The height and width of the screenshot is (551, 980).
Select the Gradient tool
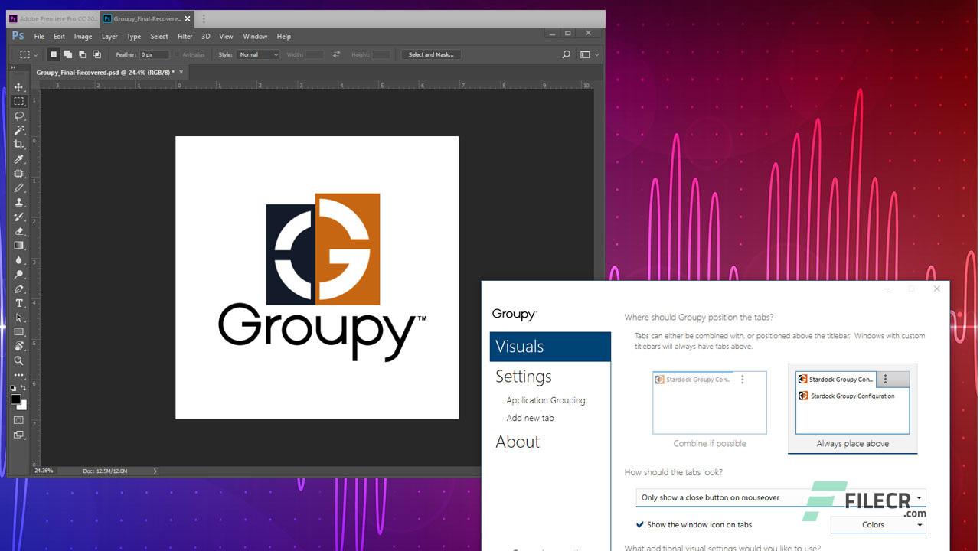pos(19,246)
